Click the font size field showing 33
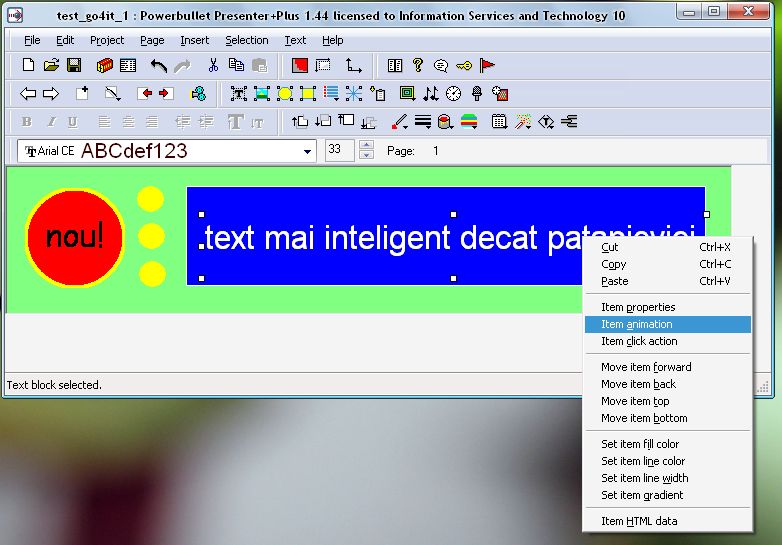This screenshot has width=782, height=545. click(340, 150)
